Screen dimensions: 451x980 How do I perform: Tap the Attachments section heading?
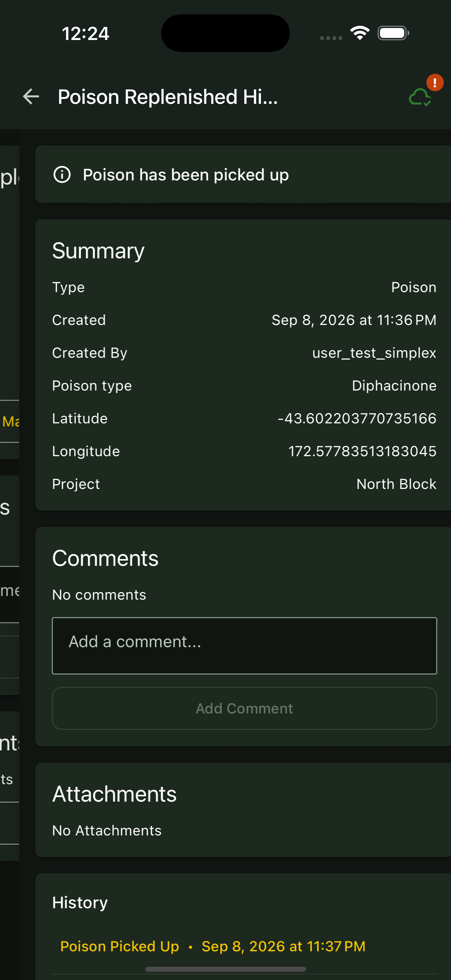tap(114, 794)
